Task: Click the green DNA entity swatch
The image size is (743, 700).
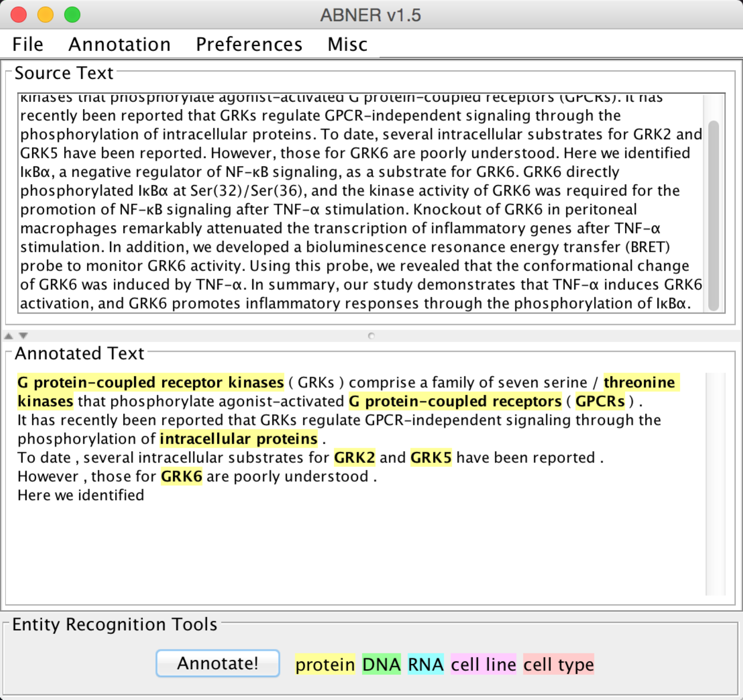Action: (381, 664)
